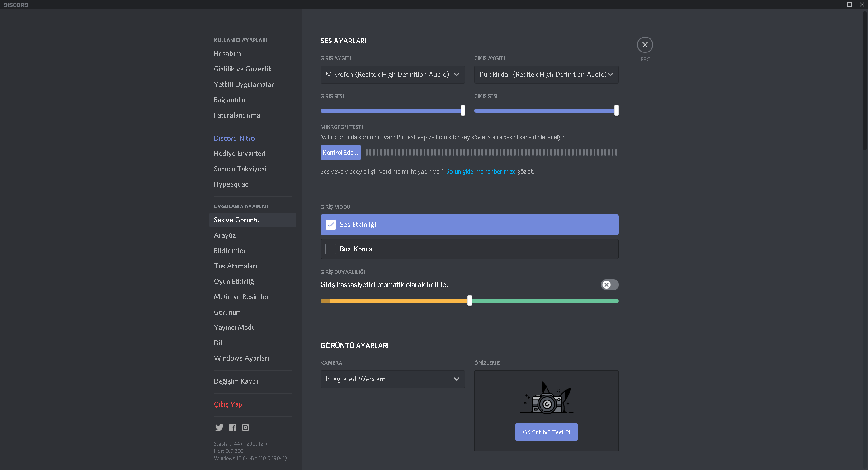Enable the Ses Etkinliği checkbox
Image resolution: width=868 pixels, height=470 pixels.
coord(331,225)
